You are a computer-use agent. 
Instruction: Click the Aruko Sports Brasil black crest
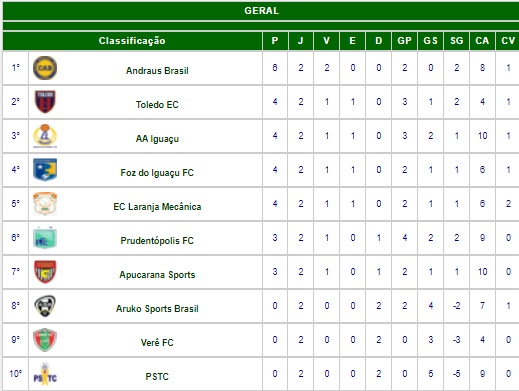coord(45,306)
